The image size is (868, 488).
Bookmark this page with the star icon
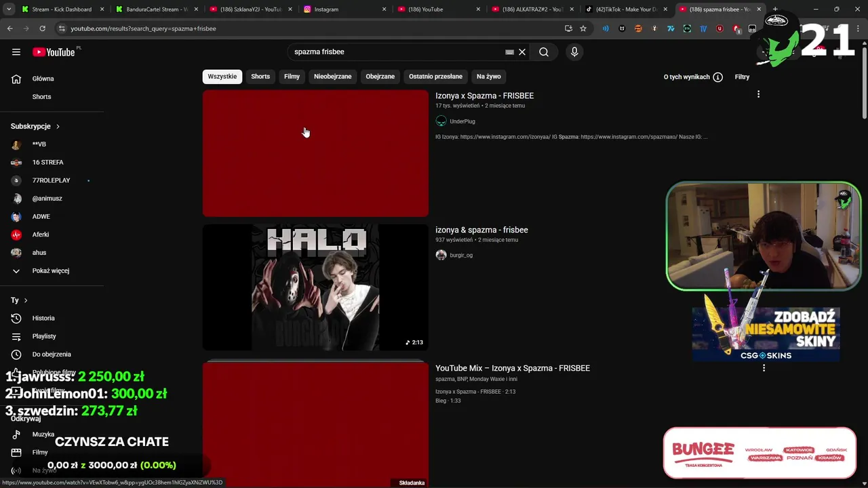point(583,28)
